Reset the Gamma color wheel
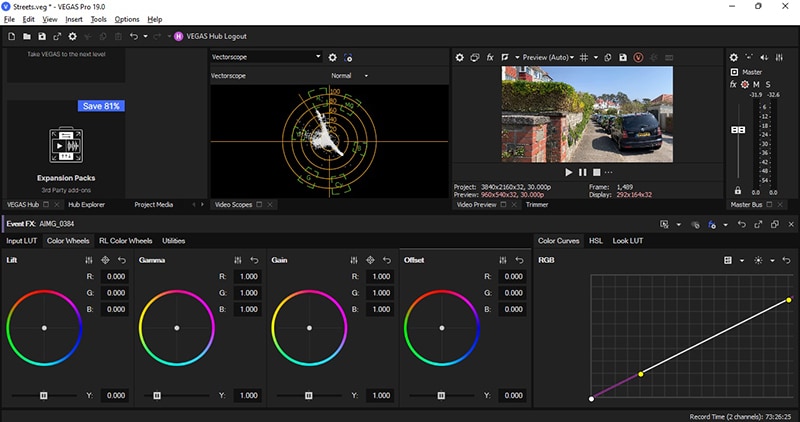 coord(254,260)
